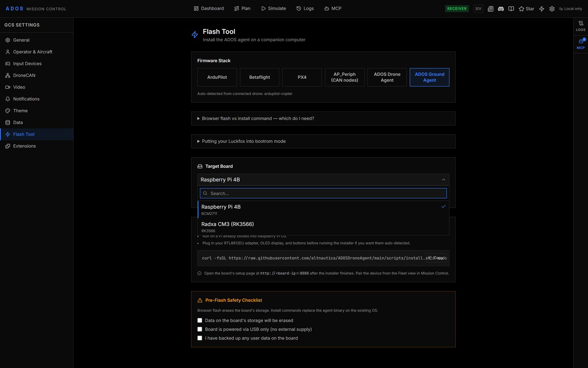Open the changelog newspaper icon in top bar

coord(490,9)
